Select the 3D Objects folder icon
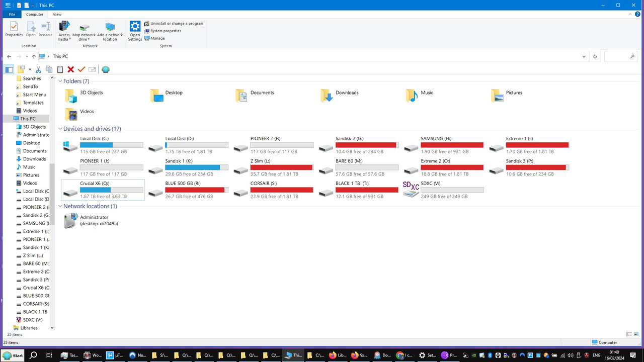644x362 pixels. pos(71,96)
